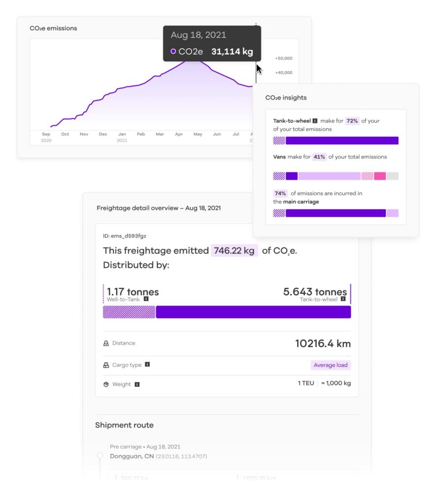Image resolution: width=436 pixels, height=504 pixels.
Task: Click 'CO2e emissions' chart title
Action: pyautogui.click(x=53, y=28)
